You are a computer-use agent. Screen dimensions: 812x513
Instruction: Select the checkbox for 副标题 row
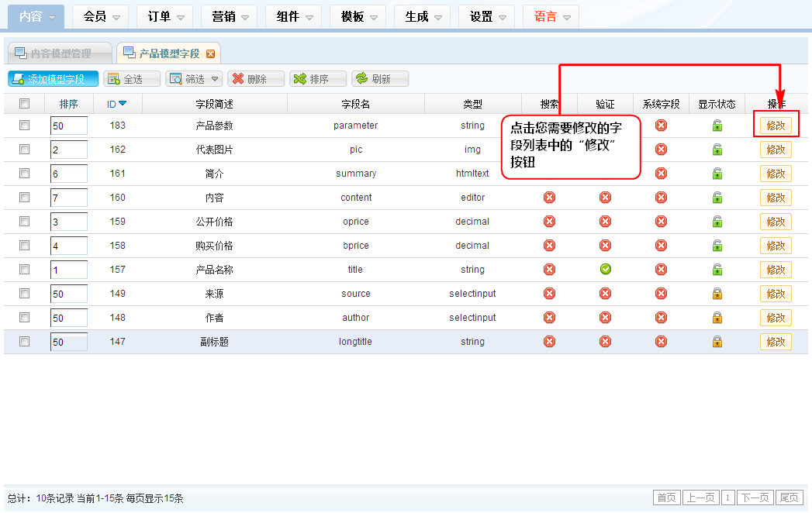(24, 342)
